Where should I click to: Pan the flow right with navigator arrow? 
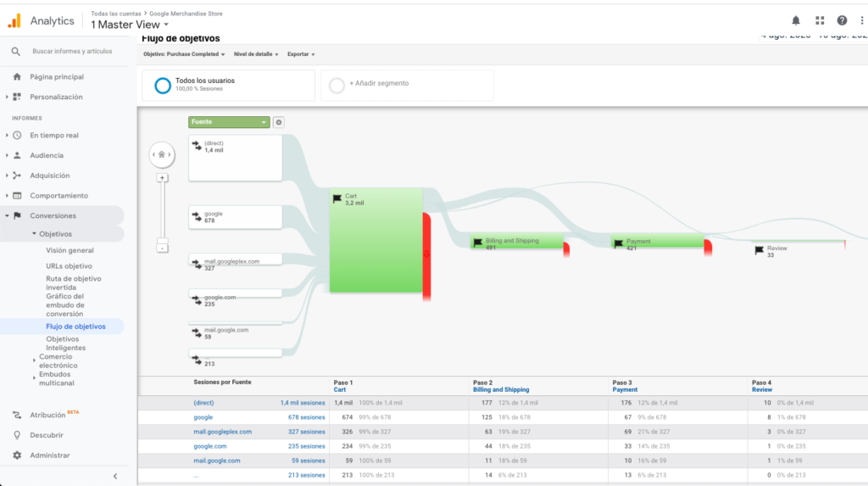[x=170, y=154]
